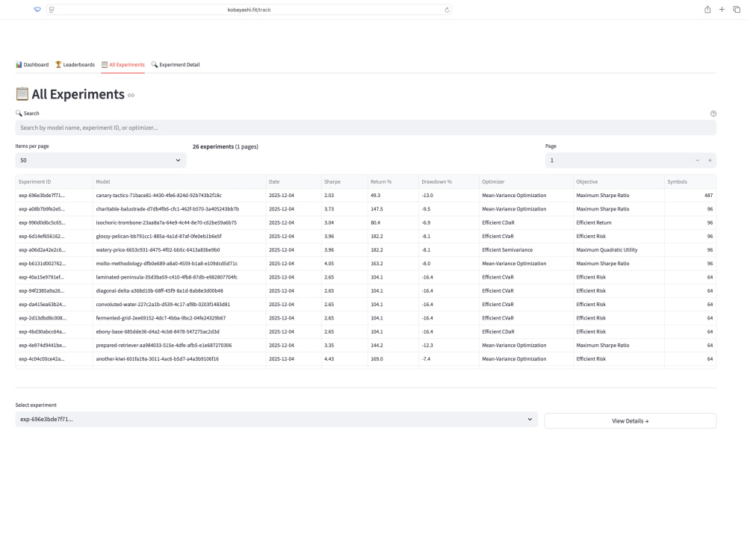The height and width of the screenshot is (560, 747).
Task: Click Drawdown value -6.9 cell
Action: (x=449, y=223)
